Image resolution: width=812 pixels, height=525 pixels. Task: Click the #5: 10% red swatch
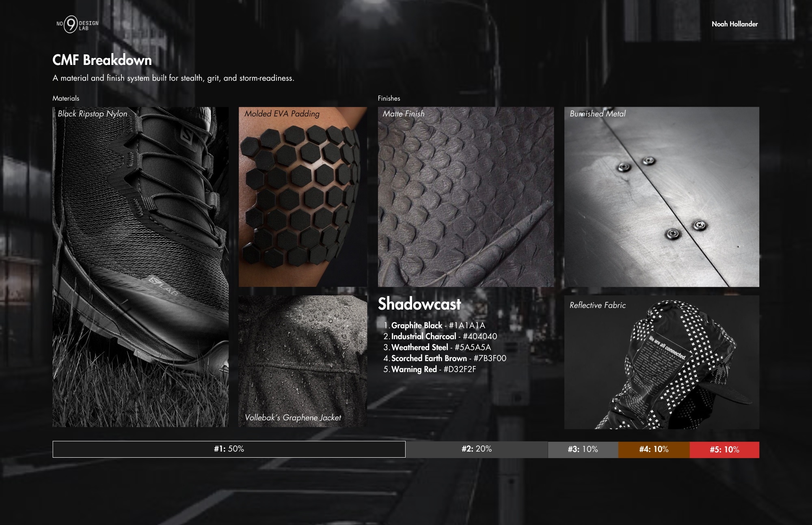tap(724, 450)
